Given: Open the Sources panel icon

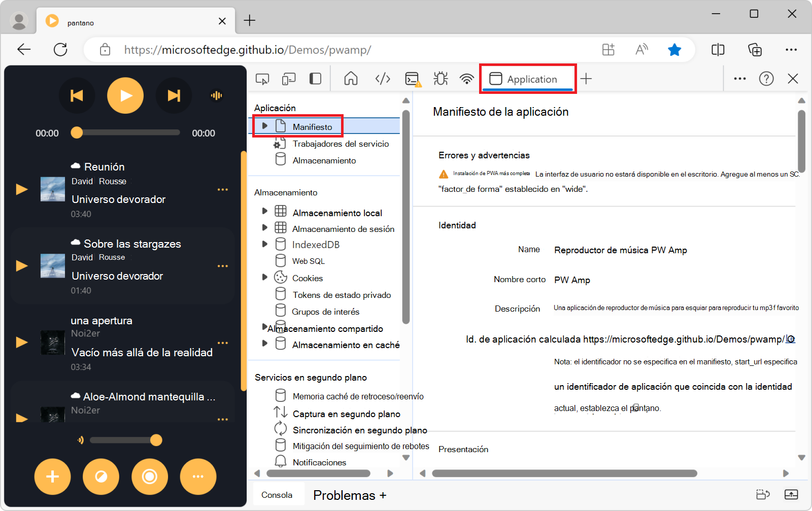Looking at the screenshot, I should pyautogui.click(x=382, y=79).
